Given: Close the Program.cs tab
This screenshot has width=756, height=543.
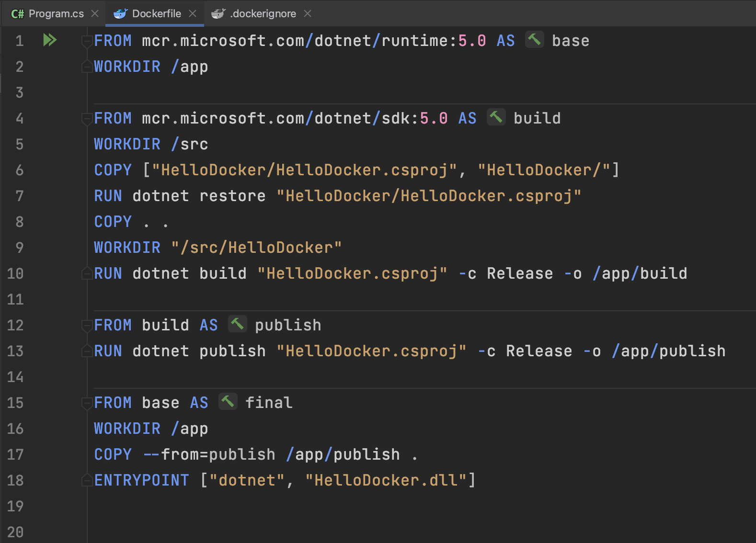Looking at the screenshot, I should click(95, 14).
